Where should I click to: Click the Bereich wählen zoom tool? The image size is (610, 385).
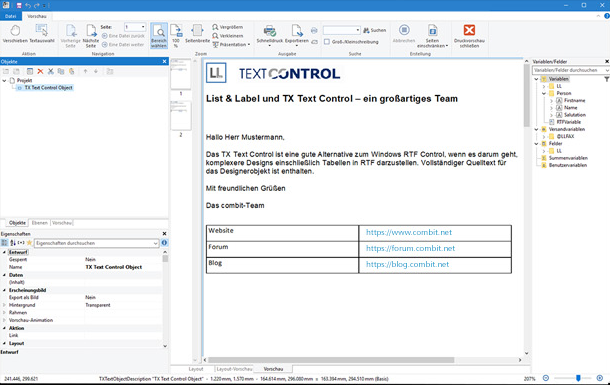(x=159, y=36)
